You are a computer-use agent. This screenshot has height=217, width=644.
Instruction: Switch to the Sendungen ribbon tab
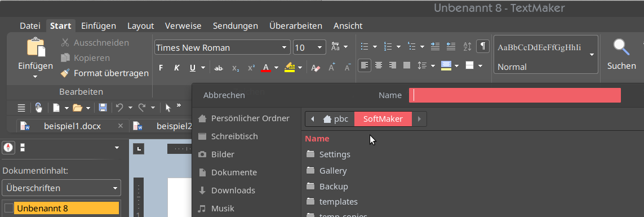[236, 26]
